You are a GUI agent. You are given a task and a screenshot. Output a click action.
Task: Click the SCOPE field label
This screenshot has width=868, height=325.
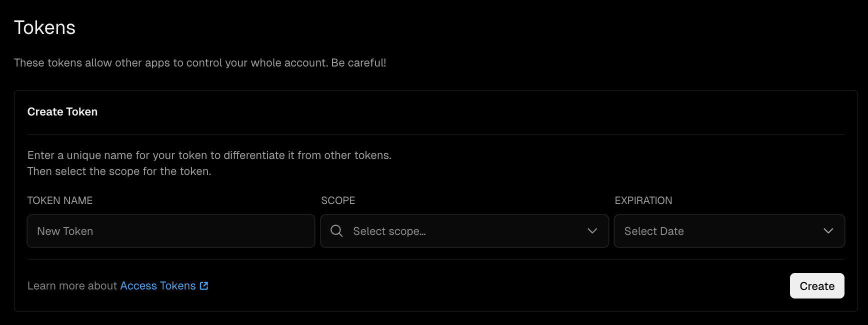[x=338, y=200]
